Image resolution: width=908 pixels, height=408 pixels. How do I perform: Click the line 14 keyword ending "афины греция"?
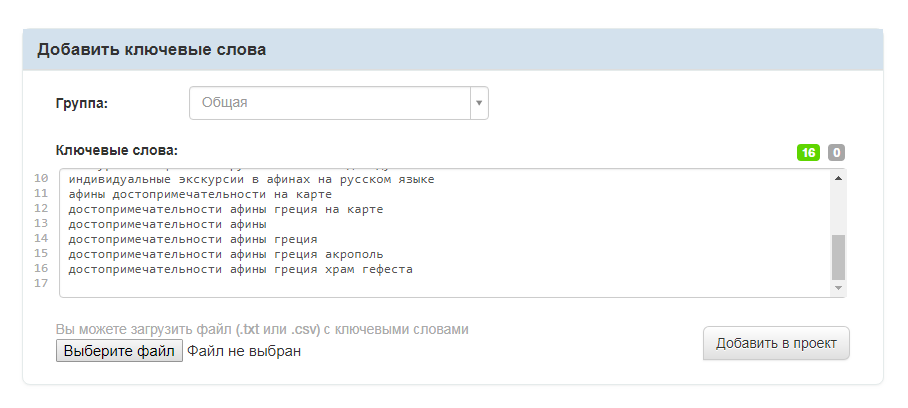coord(193,240)
